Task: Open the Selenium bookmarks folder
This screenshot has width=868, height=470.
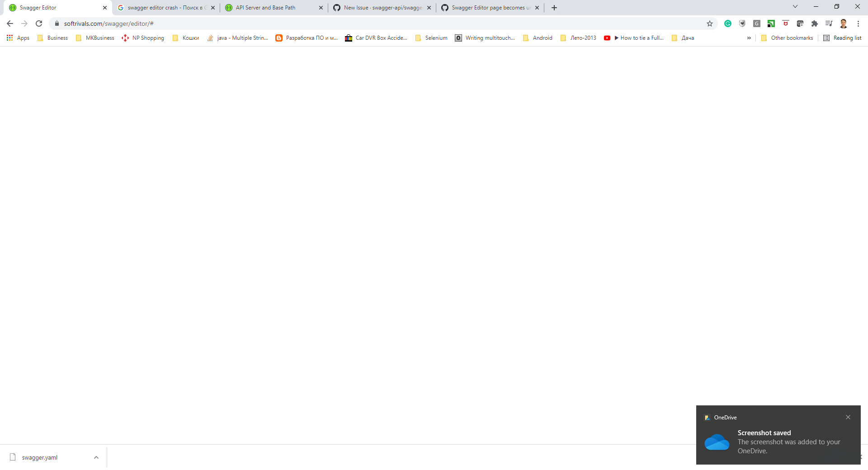Action: coord(431,38)
